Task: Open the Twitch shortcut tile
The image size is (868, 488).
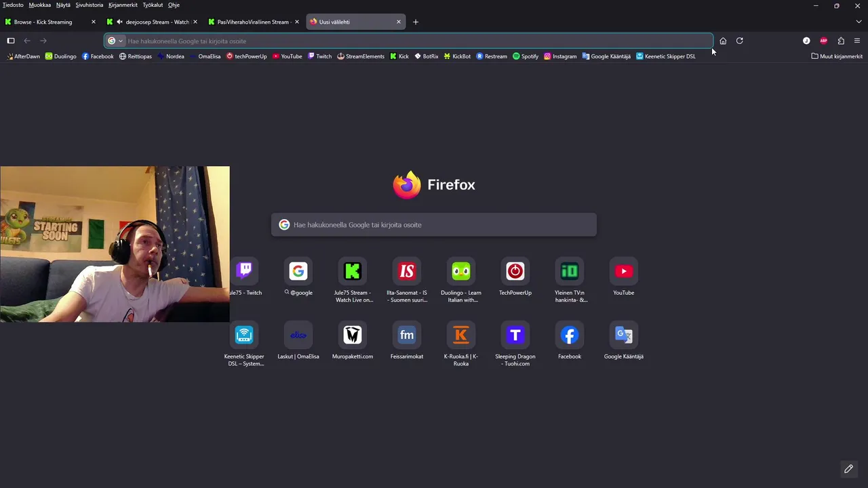Action: pyautogui.click(x=244, y=271)
